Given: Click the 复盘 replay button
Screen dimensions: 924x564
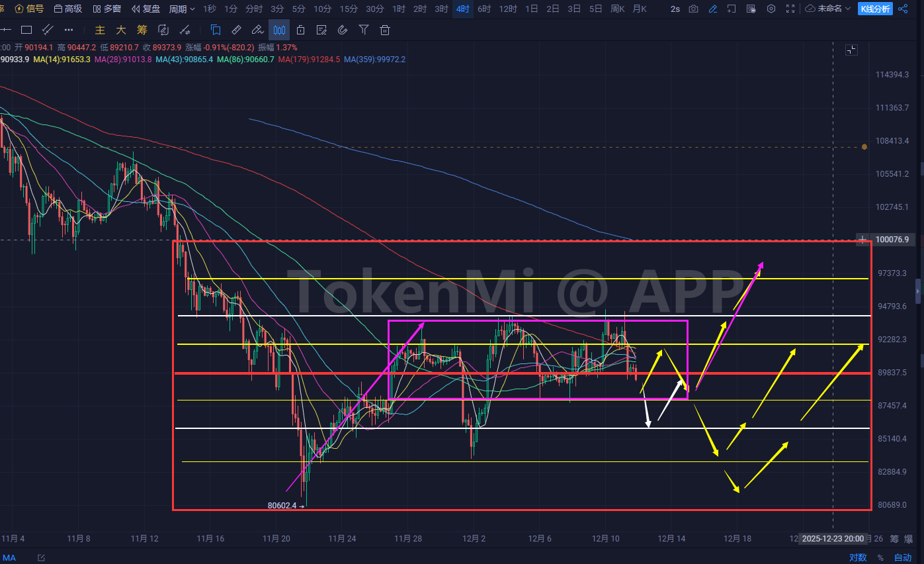Looking at the screenshot, I should pos(146,9).
